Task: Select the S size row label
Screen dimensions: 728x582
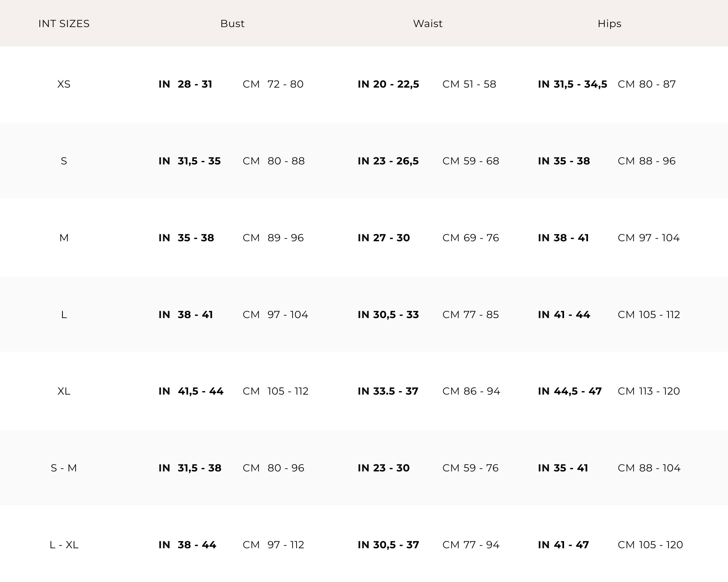Action: coord(64,161)
